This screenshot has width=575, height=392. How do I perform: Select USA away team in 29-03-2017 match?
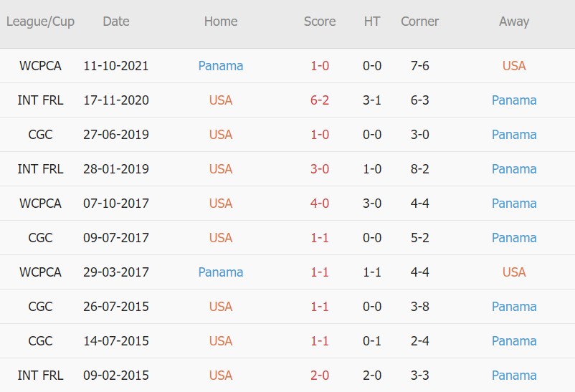(514, 272)
